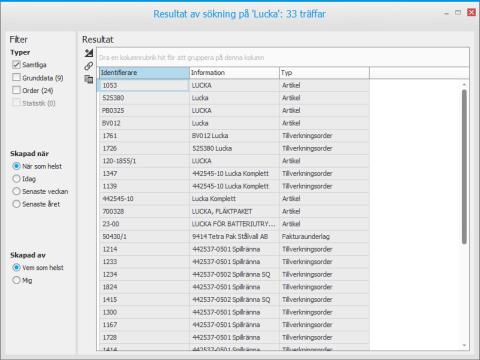
Task: Click the chain link icon beside results
Action: 89,66
